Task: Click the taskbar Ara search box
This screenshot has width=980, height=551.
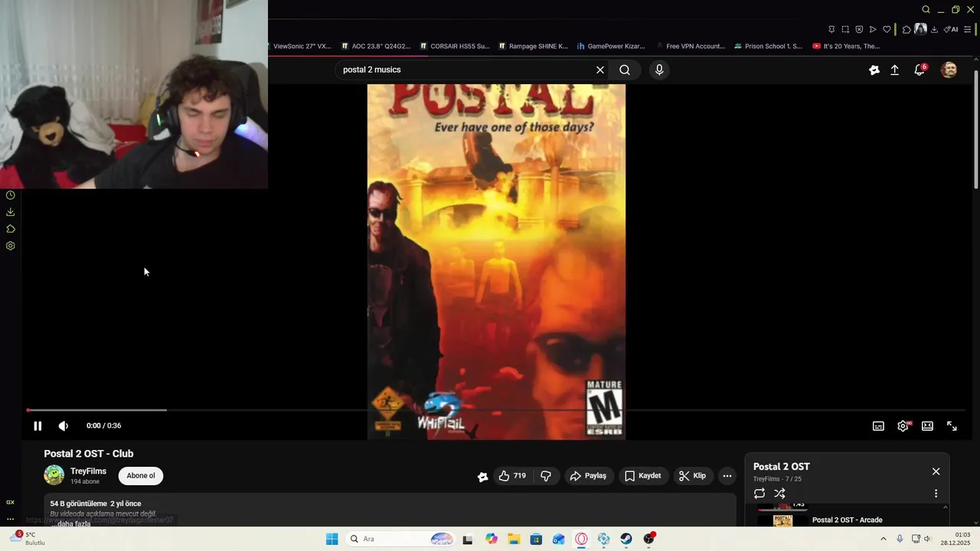Action: 400,539
